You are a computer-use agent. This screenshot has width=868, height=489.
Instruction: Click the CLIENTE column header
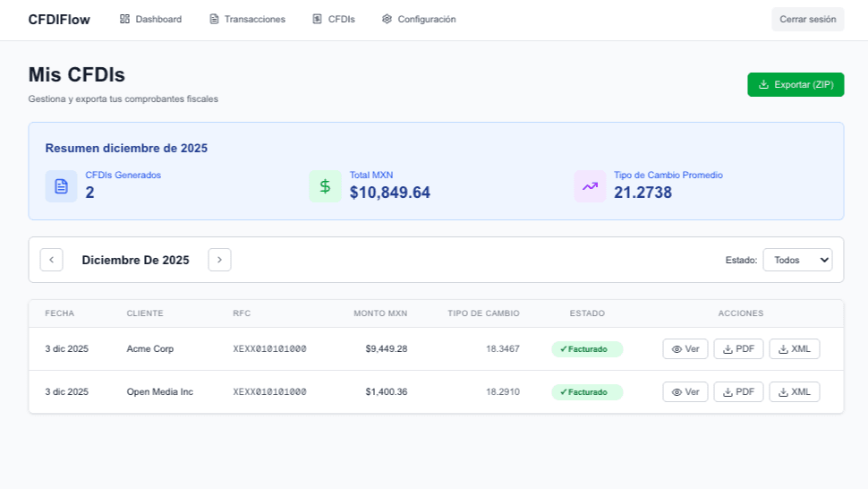click(x=145, y=313)
